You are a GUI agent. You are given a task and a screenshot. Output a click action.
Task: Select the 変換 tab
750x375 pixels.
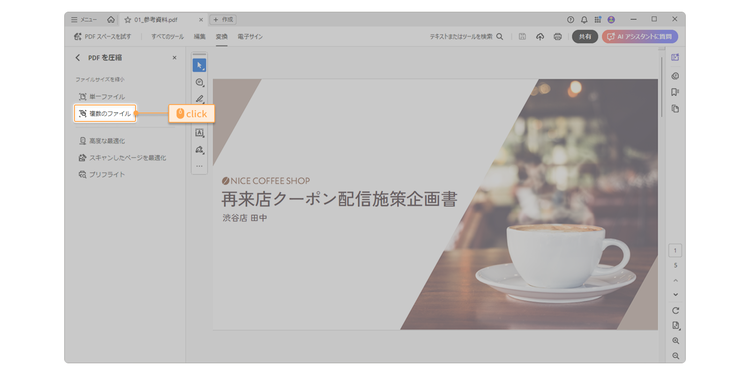point(221,36)
